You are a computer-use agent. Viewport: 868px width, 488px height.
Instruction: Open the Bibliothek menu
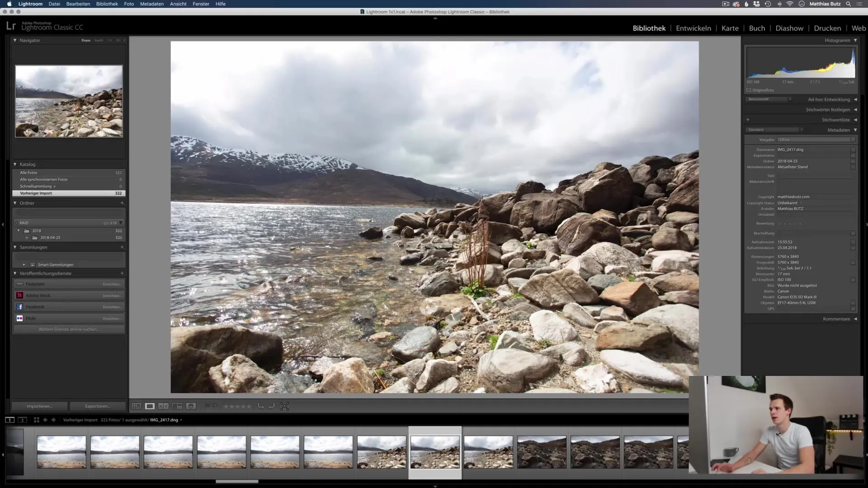[107, 4]
